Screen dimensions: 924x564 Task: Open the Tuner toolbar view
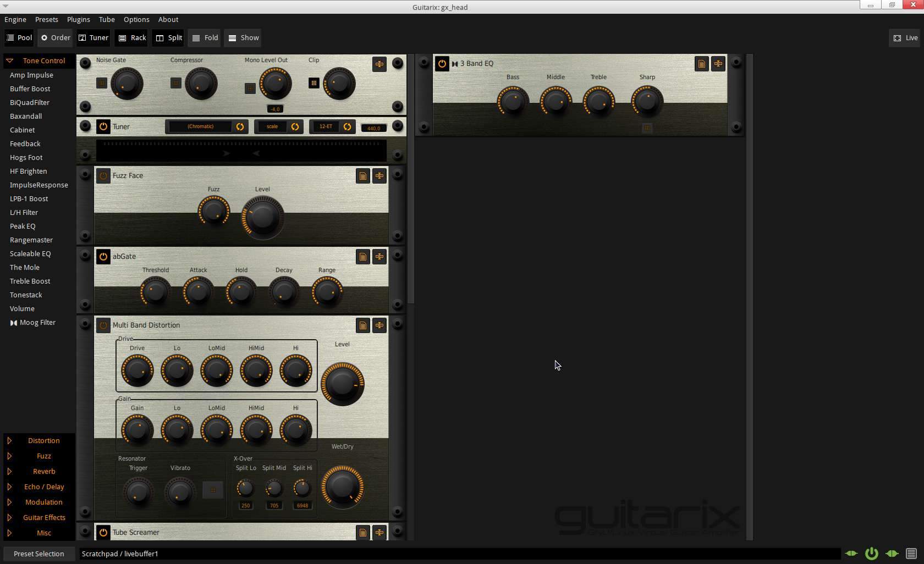94,38
